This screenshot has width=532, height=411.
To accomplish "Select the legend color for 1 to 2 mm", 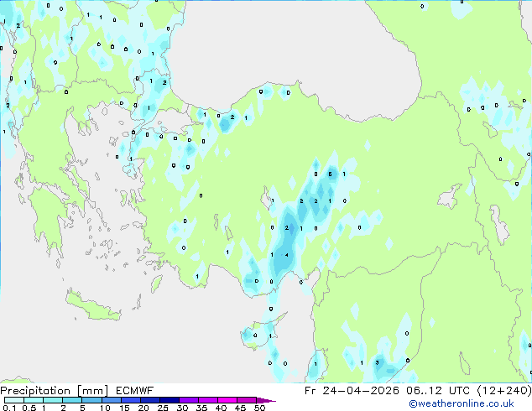I will pyautogui.click(x=53, y=400).
